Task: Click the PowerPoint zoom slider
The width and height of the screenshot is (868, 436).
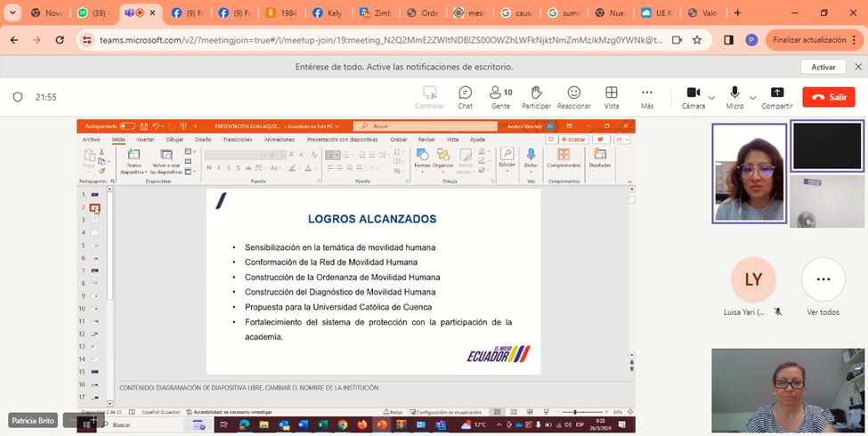Action: 576,412
